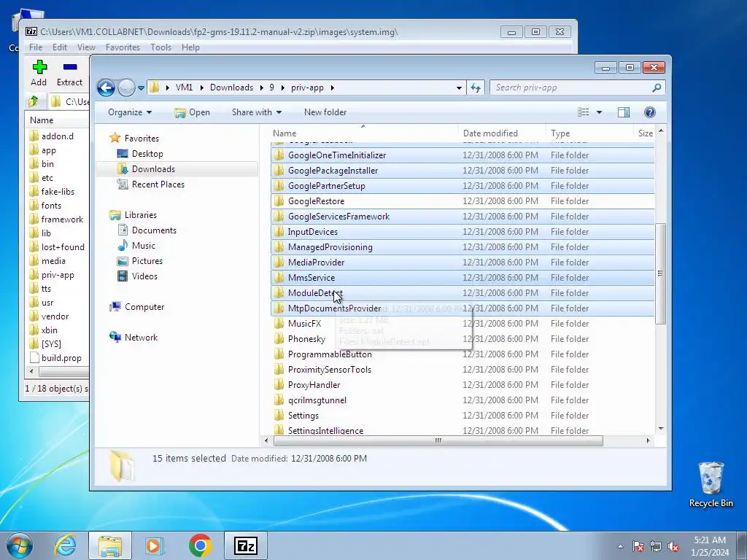This screenshot has width=747, height=560.
Task: Open Desktop in the navigation pane
Action: [x=147, y=154]
